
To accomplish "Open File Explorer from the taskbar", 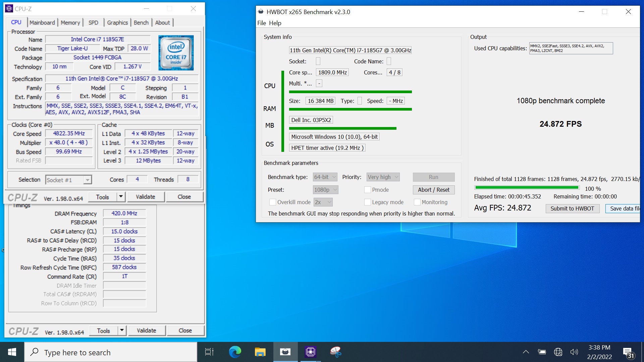I will 260,352.
